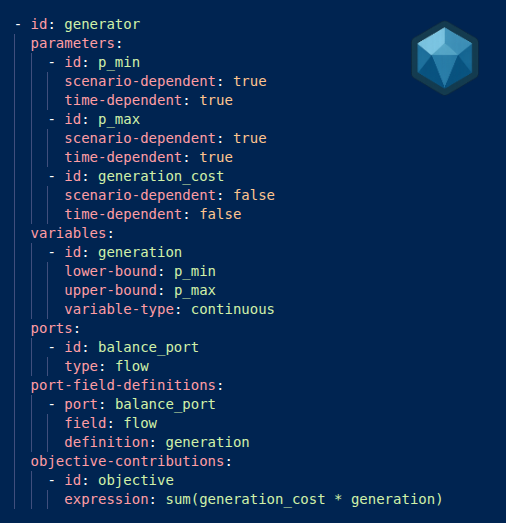Click the 'p_max' parameter id value
The width and height of the screenshot is (506, 523).
[x=119, y=120]
